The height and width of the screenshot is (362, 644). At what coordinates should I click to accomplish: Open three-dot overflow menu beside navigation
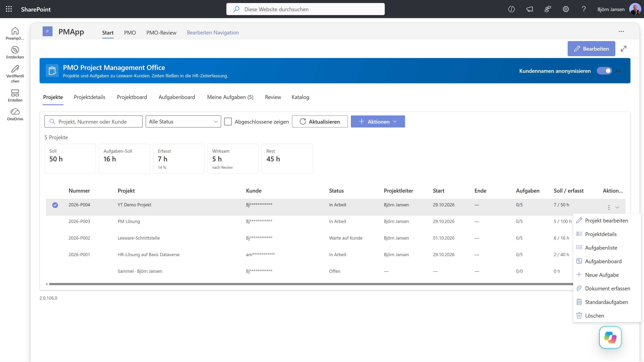tap(621, 32)
